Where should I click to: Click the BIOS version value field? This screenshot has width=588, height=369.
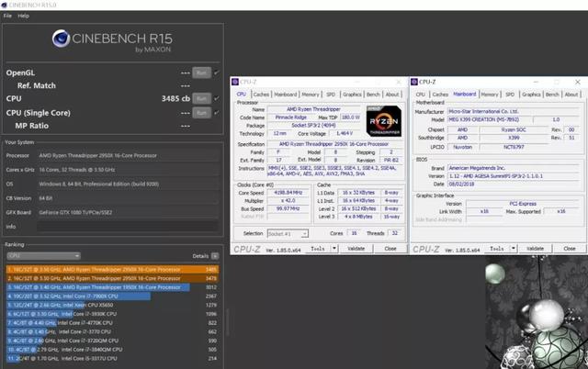pos(514,176)
